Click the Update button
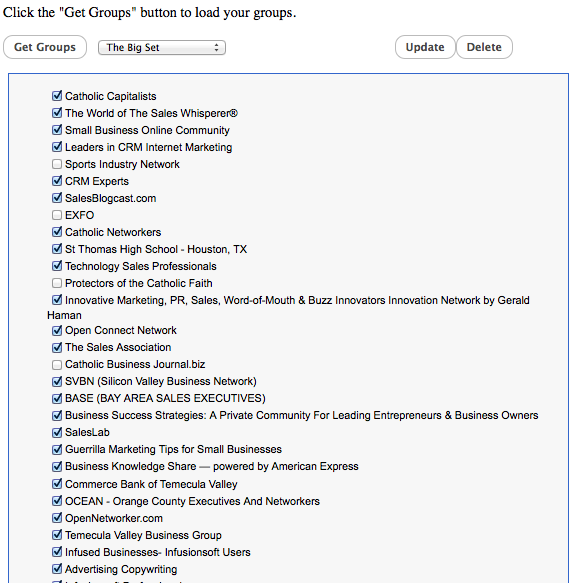 425,47
